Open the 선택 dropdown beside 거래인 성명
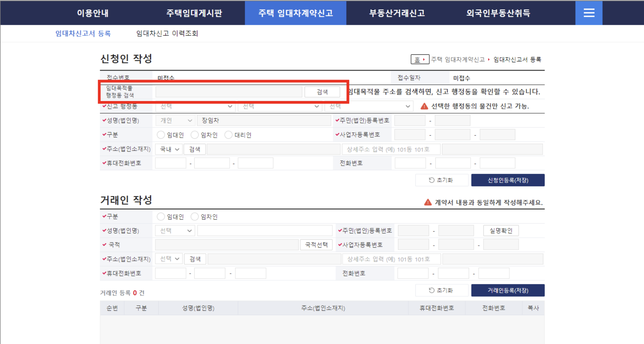This screenshot has height=344, width=644. click(174, 230)
